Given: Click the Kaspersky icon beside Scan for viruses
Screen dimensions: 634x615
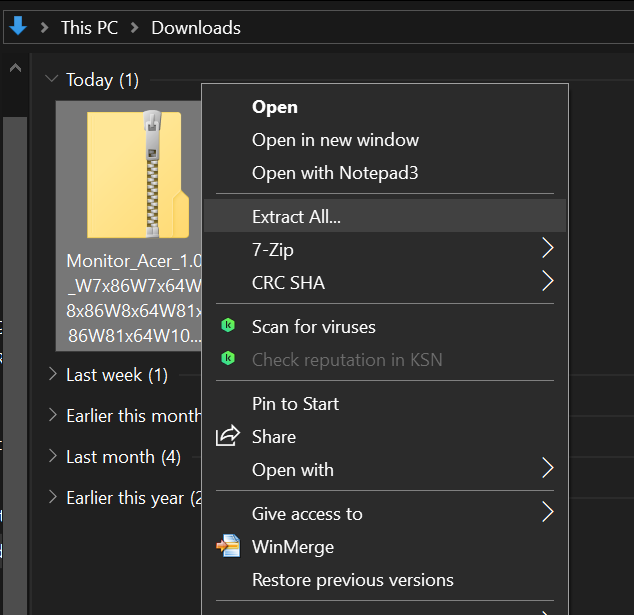Looking at the screenshot, I should pyautogui.click(x=228, y=326).
